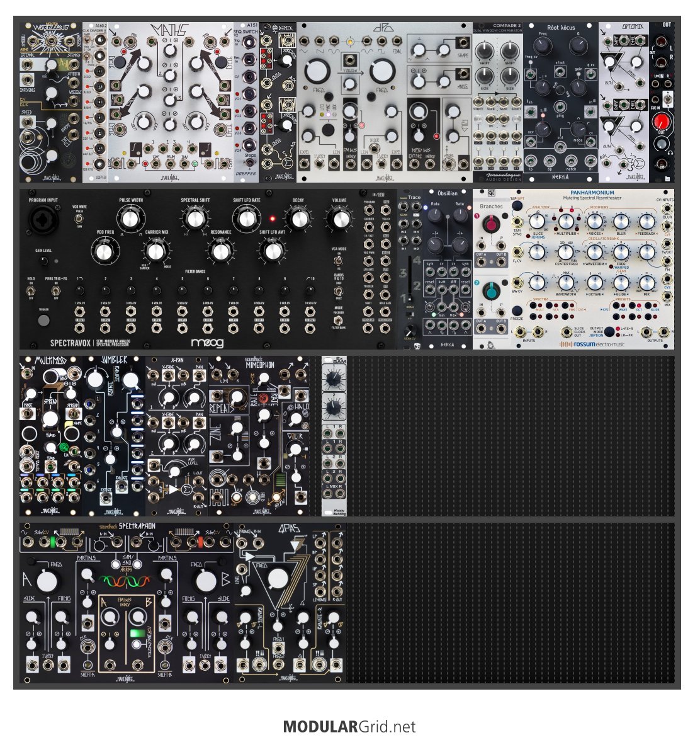The image size is (700, 740).
Task: Adjust the Panharmonium Voices knob
Action: coord(594,221)
